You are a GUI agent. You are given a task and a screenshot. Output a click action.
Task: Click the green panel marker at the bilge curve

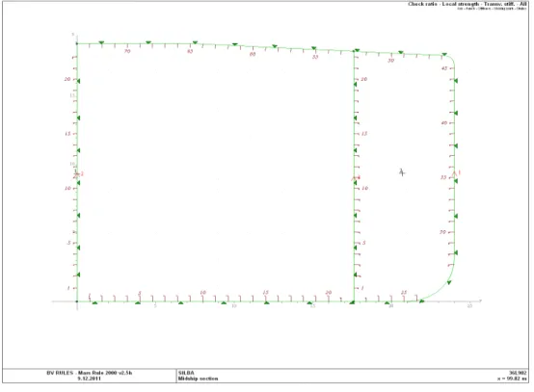(449, 282)
